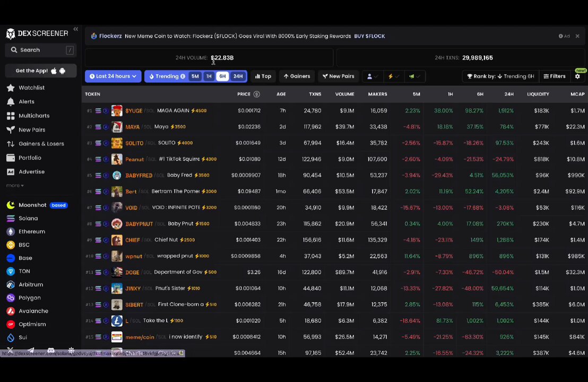The width and height of the screenshot is (588, 382).
Task: Click the Top button
Action: click(263, 76)
